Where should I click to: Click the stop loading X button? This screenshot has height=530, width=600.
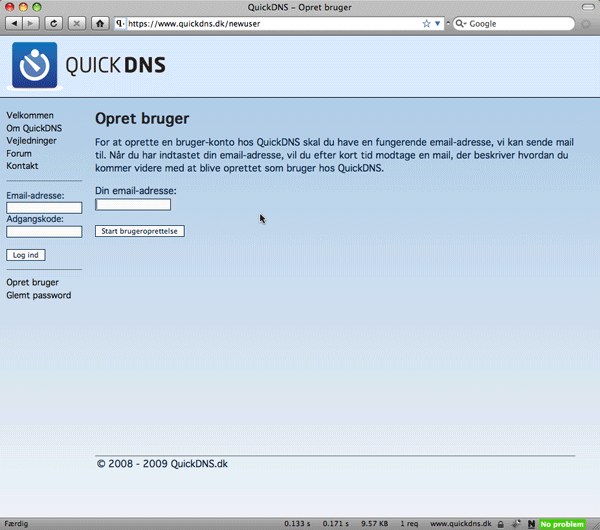pyautogui.click(x=77, y=24)
